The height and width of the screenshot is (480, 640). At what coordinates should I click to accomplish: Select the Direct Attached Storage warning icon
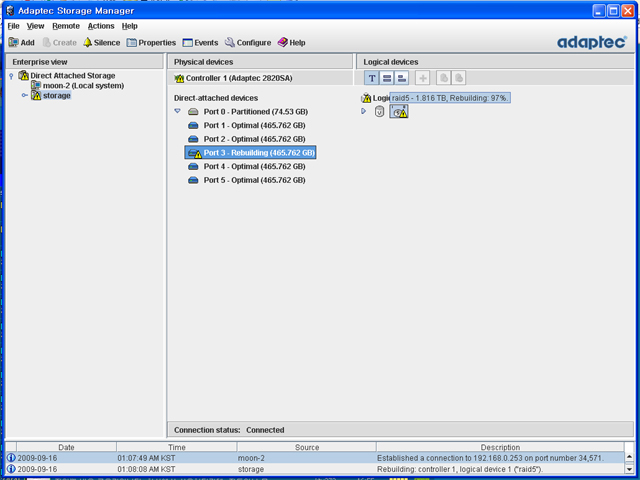tap(24, 76)
